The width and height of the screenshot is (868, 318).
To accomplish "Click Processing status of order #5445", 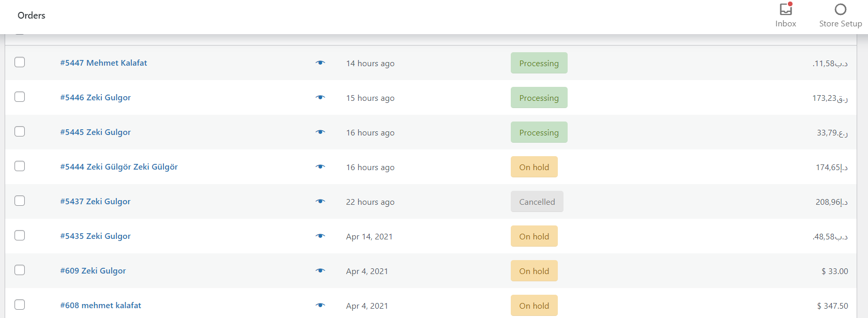I will coord(539,132).
